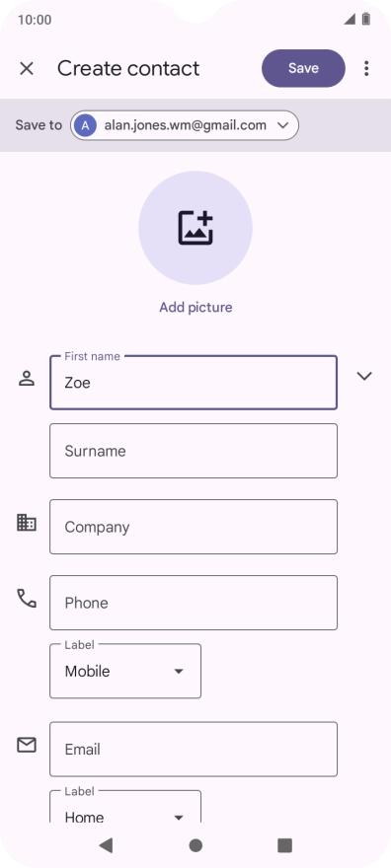Open the three-dot overflow menu
391x868 pixels.
tap(366, 69)
